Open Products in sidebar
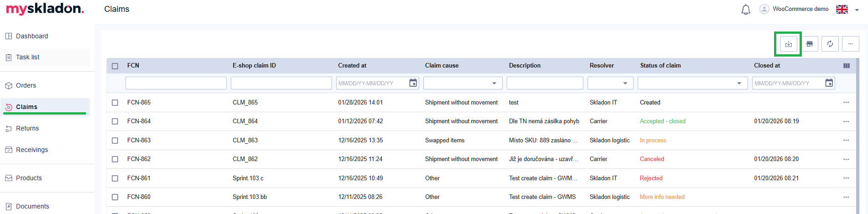The image size is (868, 214). tap(45, 178)
